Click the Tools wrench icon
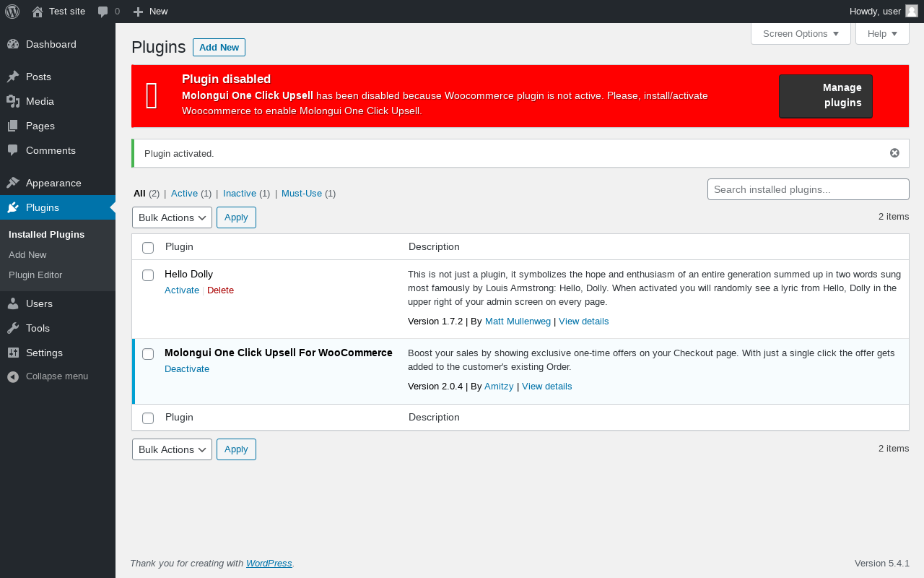Screen dimensions: 924x578 (x=13, y=328)
